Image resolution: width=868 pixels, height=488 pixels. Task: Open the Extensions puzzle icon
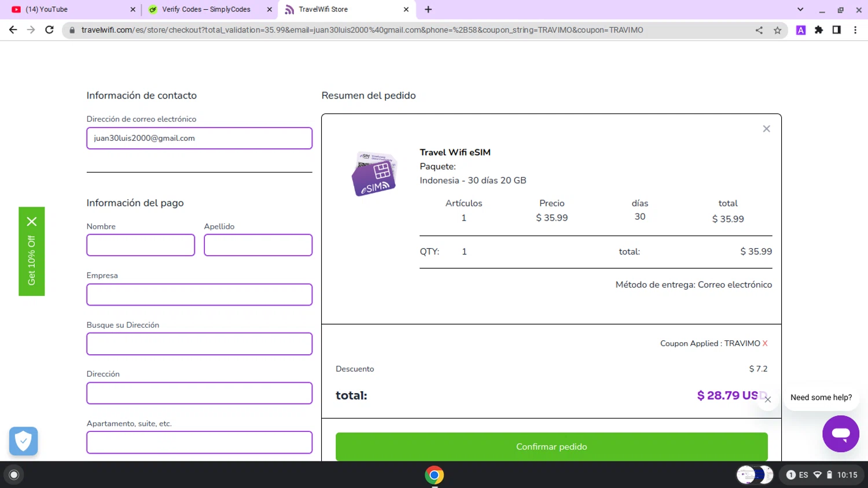[819, 30]
